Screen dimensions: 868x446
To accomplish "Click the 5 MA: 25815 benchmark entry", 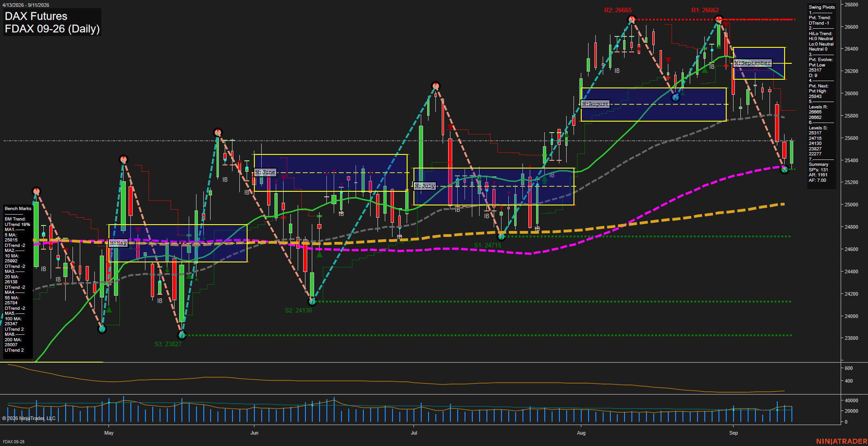I will point(11,237).
